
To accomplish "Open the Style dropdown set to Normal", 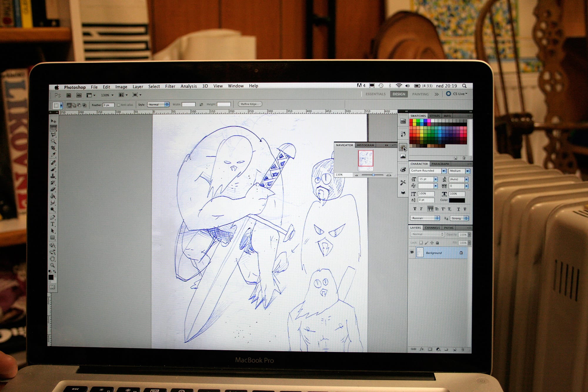I will (158, 104).
